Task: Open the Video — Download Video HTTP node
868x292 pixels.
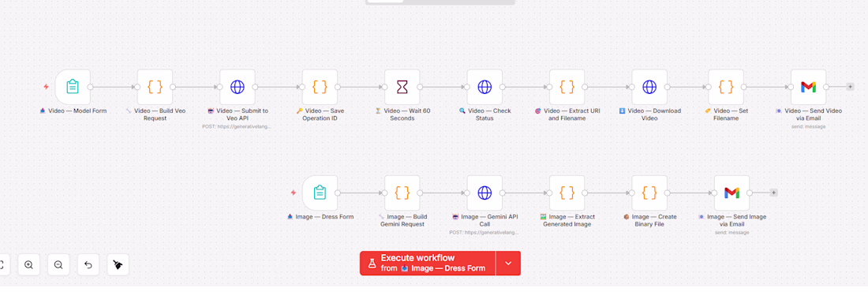Action: [x=650, y=87]
